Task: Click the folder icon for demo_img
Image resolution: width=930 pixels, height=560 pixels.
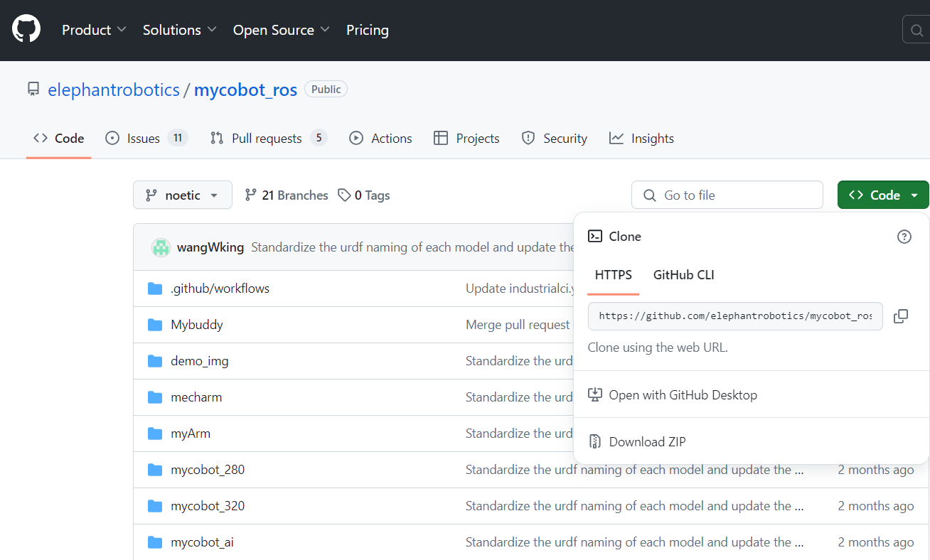Action: 155,361
